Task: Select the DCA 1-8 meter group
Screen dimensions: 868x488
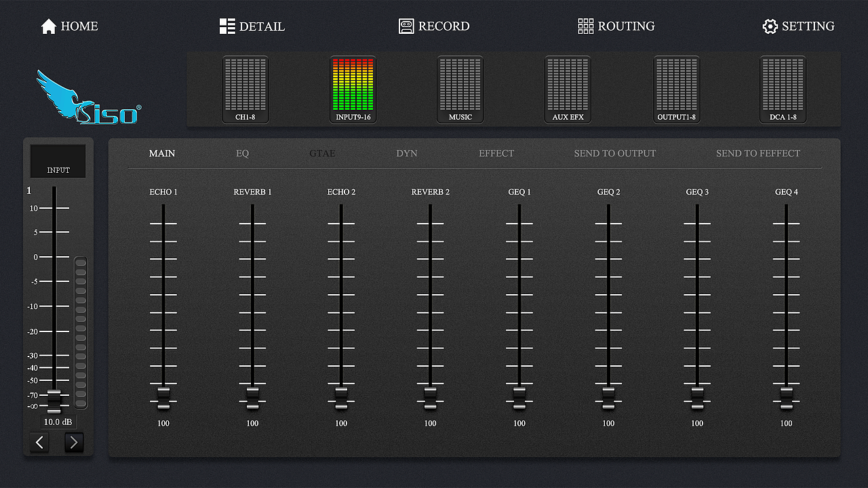Action: pos(783,89)
